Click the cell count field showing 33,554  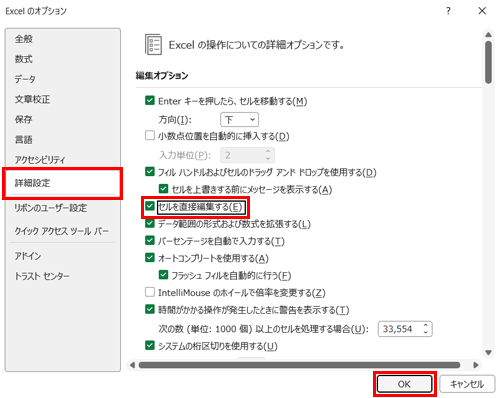tap(399, 329)
